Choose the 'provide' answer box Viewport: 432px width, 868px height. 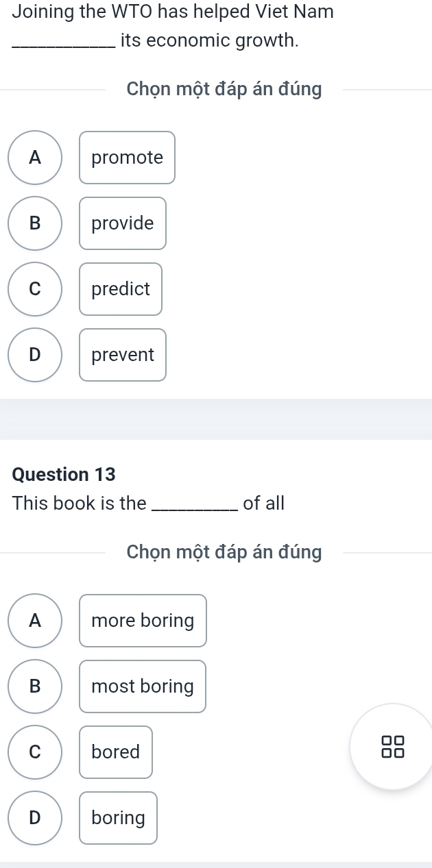pyautogui.click(x=123, y=223)
